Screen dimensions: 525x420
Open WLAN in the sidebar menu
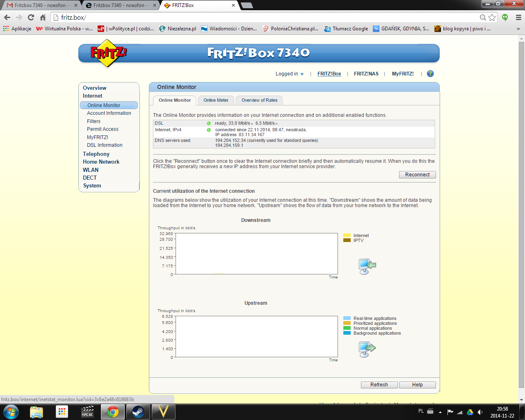click(91, 170)
